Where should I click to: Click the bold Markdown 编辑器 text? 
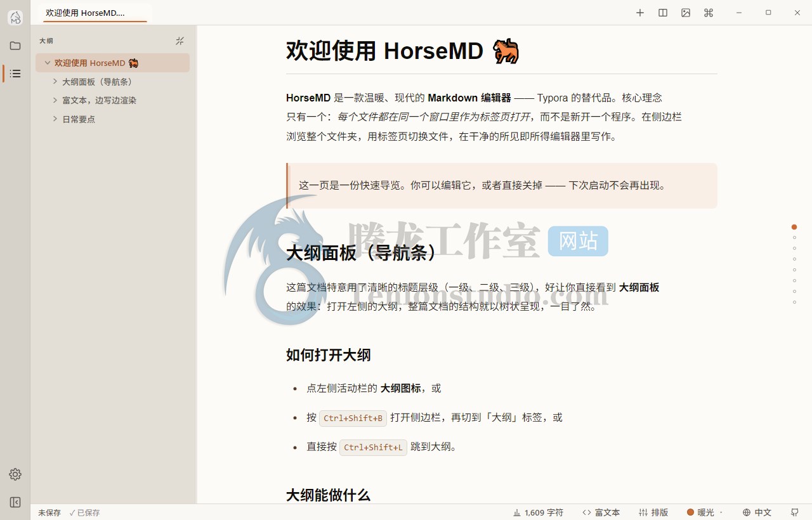469,98
